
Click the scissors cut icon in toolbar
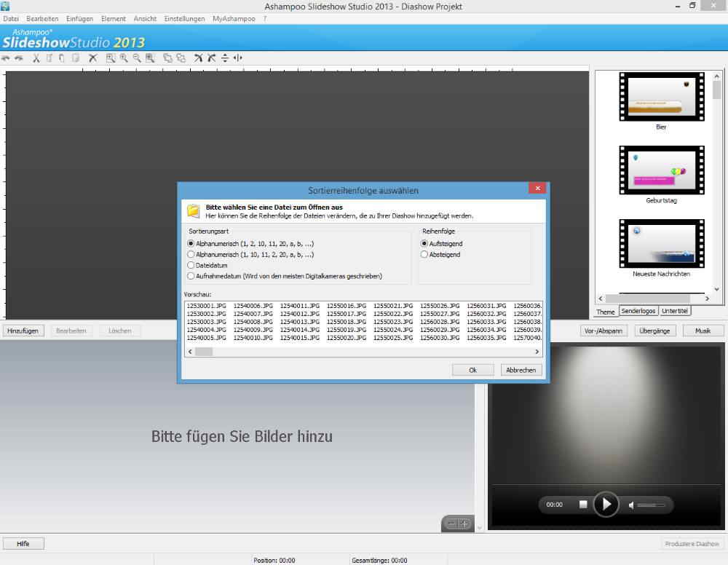(x=36, y=58)
